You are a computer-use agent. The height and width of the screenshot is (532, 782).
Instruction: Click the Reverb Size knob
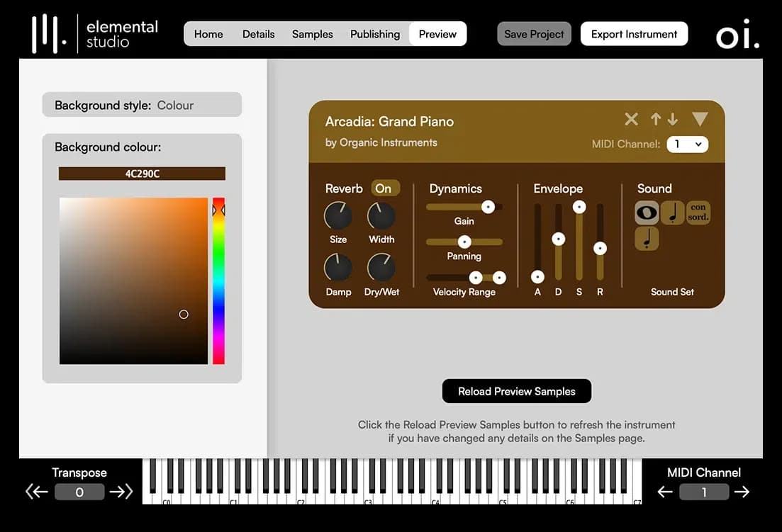pyautogui.click(x=337, y=216)
